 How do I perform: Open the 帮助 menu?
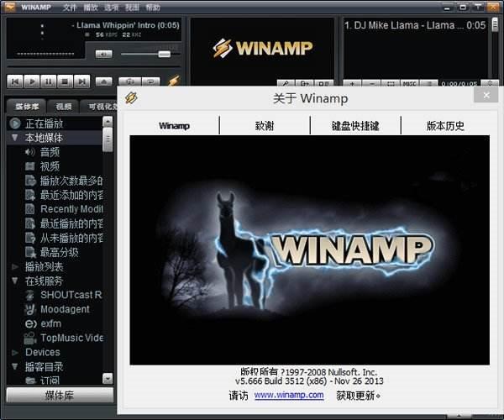[153, 7]
